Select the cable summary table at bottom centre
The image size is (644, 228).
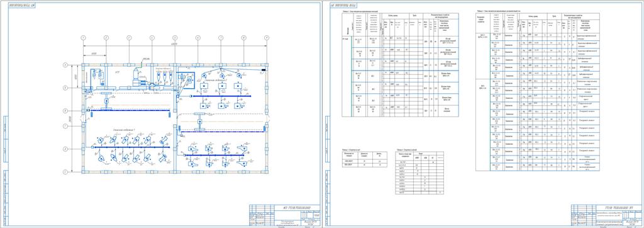tap(418, 173)
